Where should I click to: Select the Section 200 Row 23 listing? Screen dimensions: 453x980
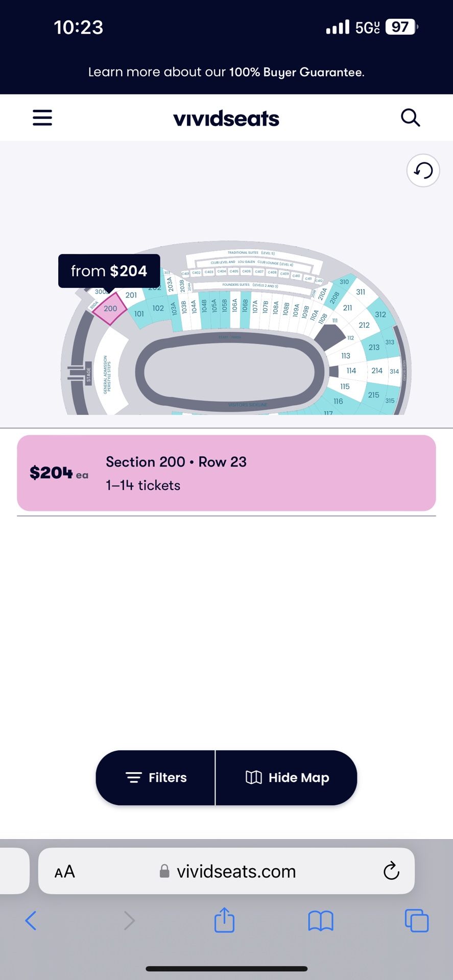(x=226, y=473)
